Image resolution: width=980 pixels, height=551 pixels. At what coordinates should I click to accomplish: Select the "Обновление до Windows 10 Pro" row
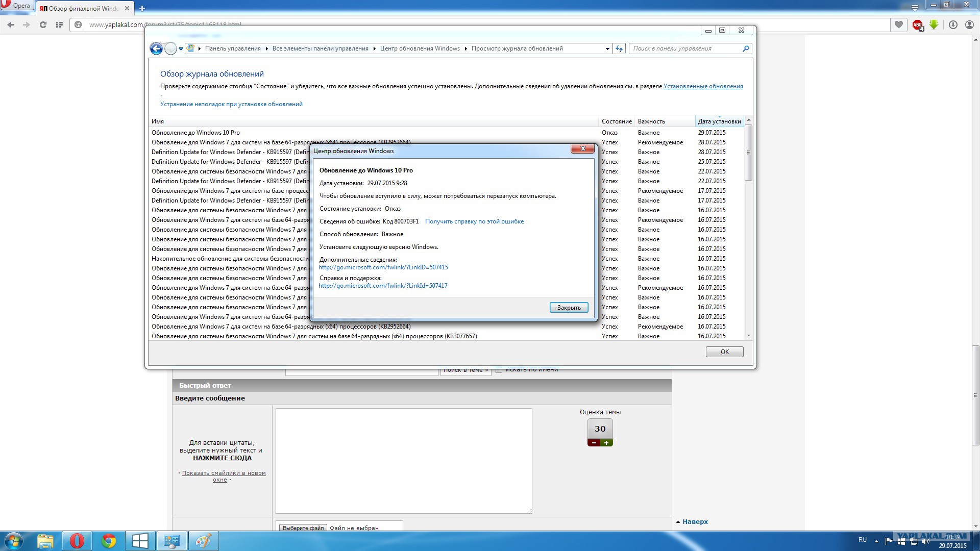pos(447,133)
